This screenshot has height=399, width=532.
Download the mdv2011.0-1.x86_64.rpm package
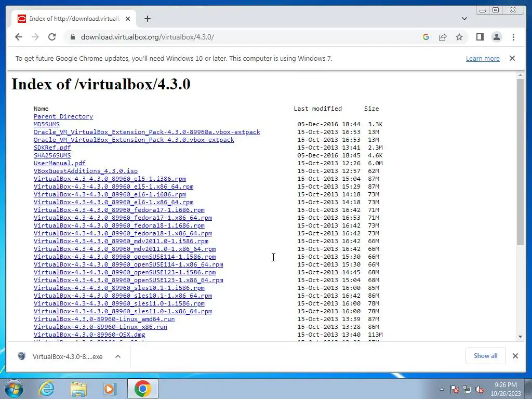(x=125, y=249)
